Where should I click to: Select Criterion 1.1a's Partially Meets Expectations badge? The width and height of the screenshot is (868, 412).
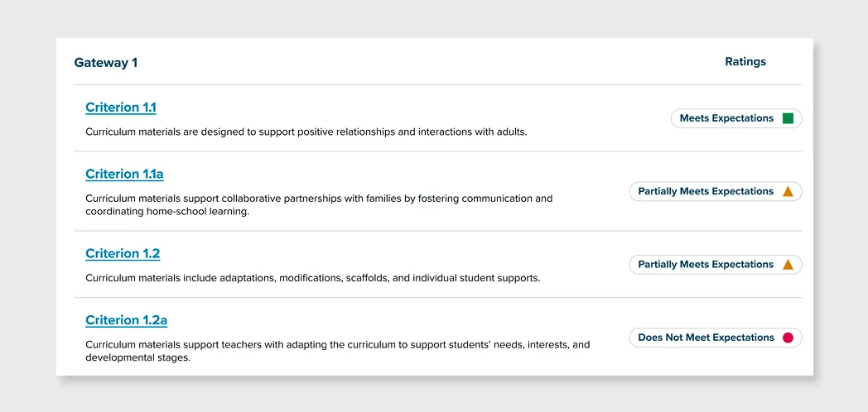[706, 191]
